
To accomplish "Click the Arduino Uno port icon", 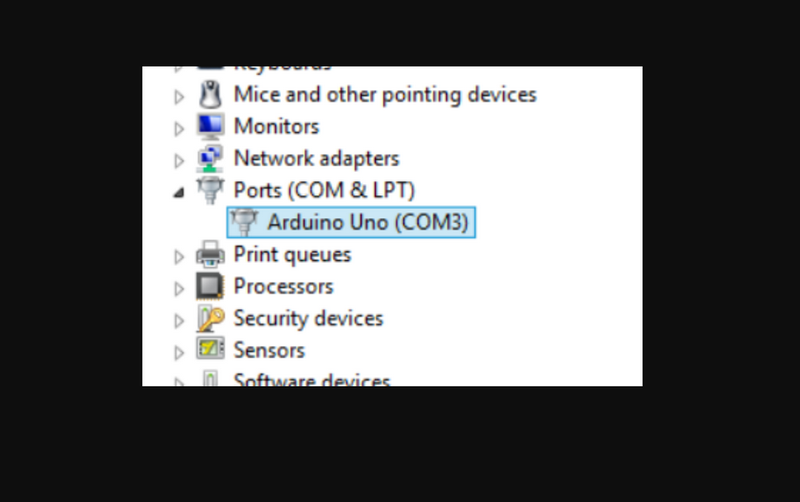I will click(244, 222).
